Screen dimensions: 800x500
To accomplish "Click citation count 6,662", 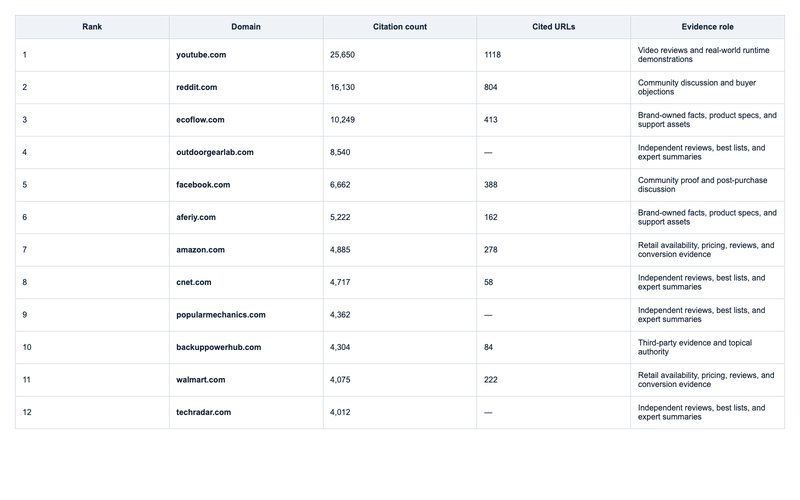I will tap(340, 185).
